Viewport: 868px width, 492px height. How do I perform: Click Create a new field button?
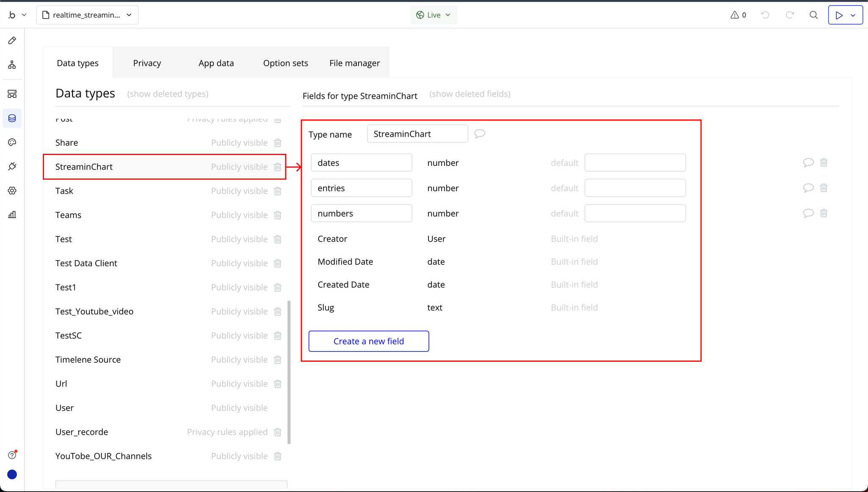coord(368,341)
